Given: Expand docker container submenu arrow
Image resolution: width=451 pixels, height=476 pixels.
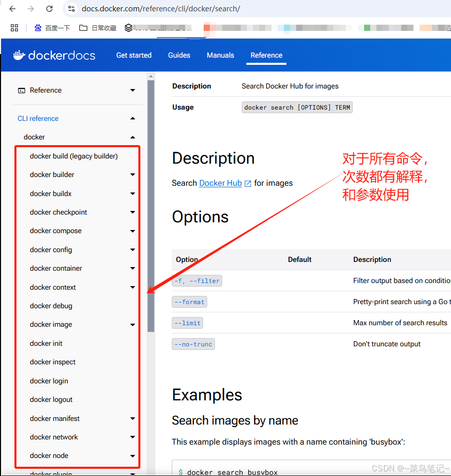Looking at the screenshot, I should [133, 268].
